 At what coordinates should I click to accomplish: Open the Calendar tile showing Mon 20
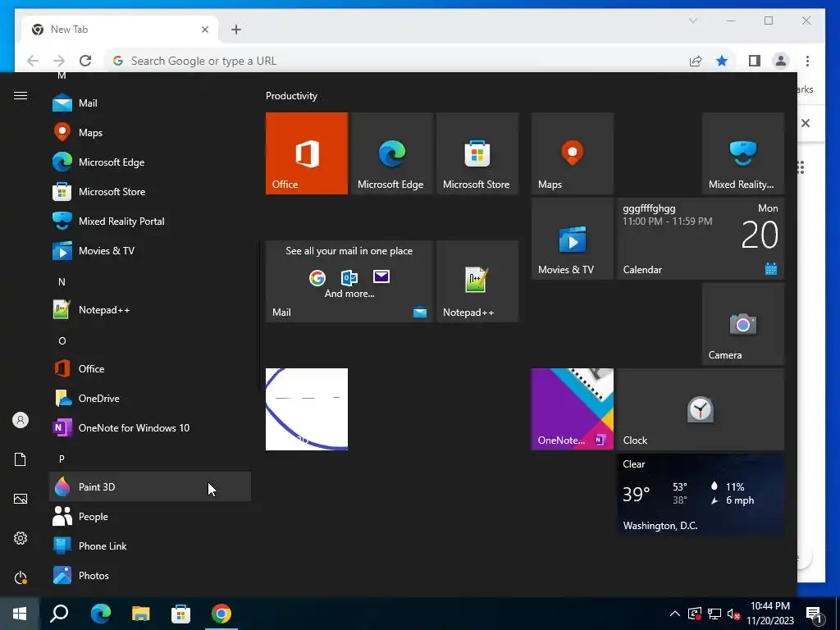[701, 239]
